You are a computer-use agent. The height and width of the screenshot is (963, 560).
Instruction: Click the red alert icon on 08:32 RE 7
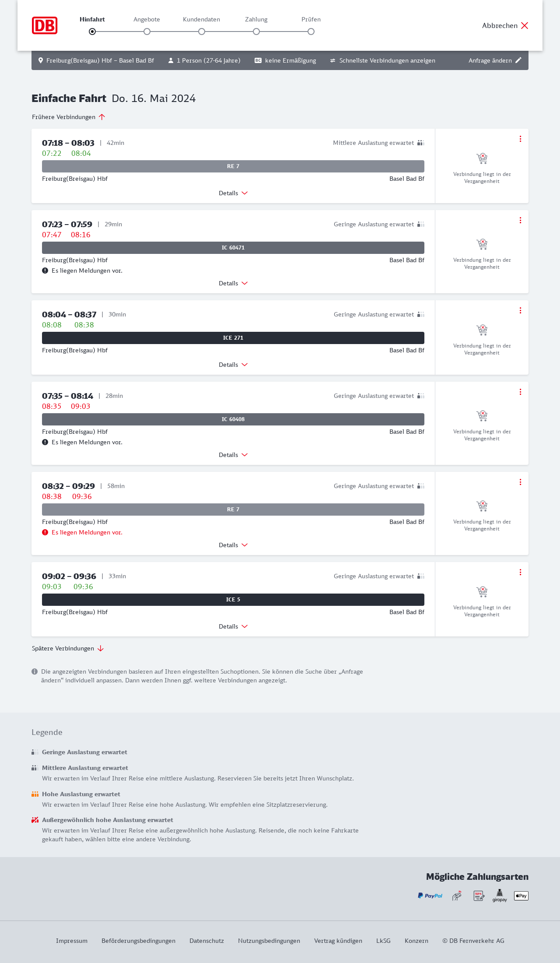pyautogui.click(x=45, y=532)
